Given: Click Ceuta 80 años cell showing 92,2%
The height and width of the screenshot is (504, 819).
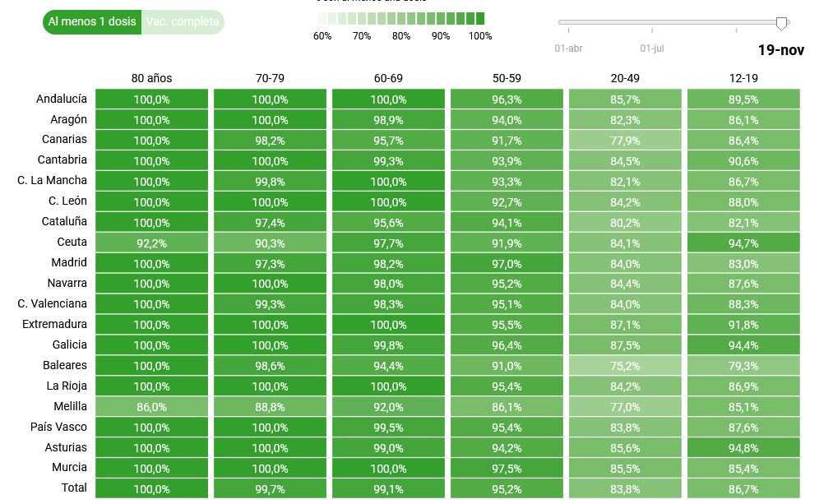Looking at the screenshot, I should click(x=151, y=243).
